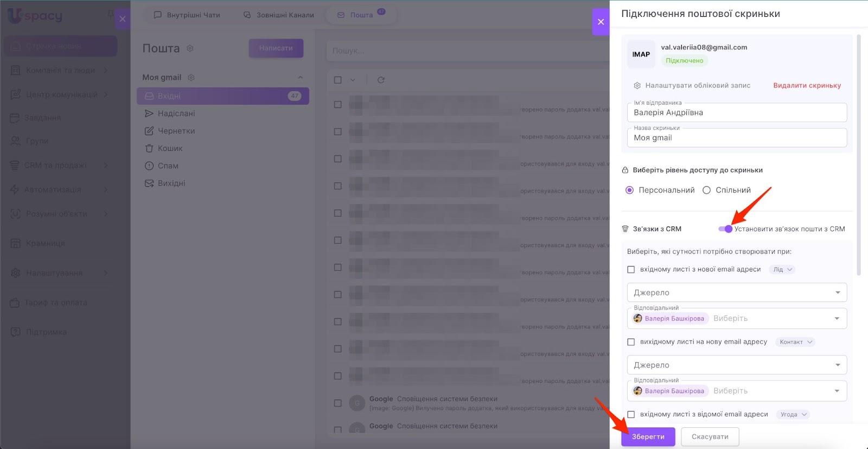Click gear icon of Налаштувати обліковий запис
Viewport: 868px width, 449px height.
(x=637, y=85)
